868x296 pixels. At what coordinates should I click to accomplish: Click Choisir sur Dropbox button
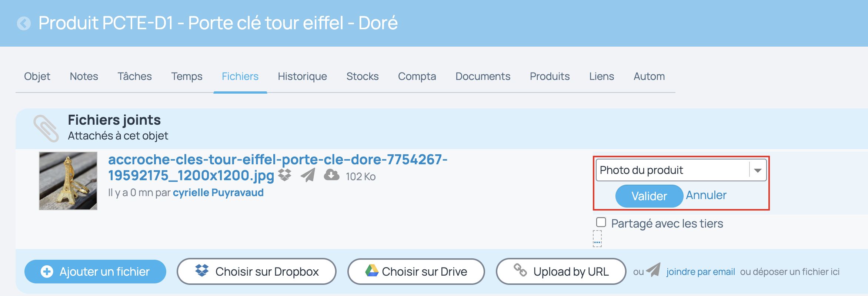pyautogui.click(x=257, y=272)
